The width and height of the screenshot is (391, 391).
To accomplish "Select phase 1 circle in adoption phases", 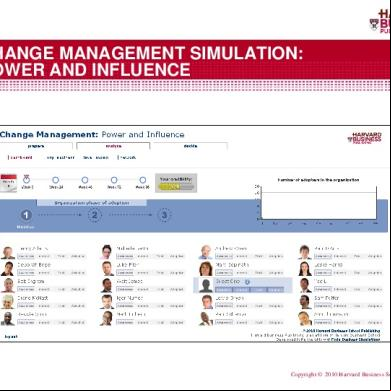I will [26, 215].
